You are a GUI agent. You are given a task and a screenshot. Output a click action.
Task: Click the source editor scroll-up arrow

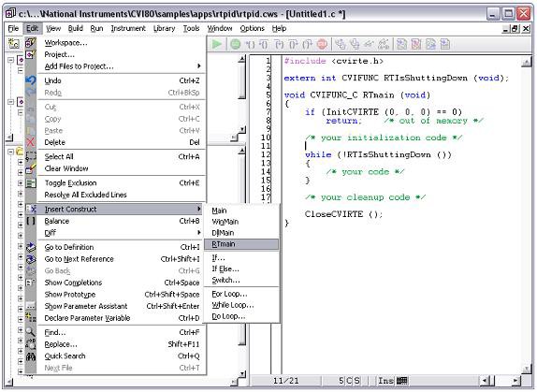[526, 62]
